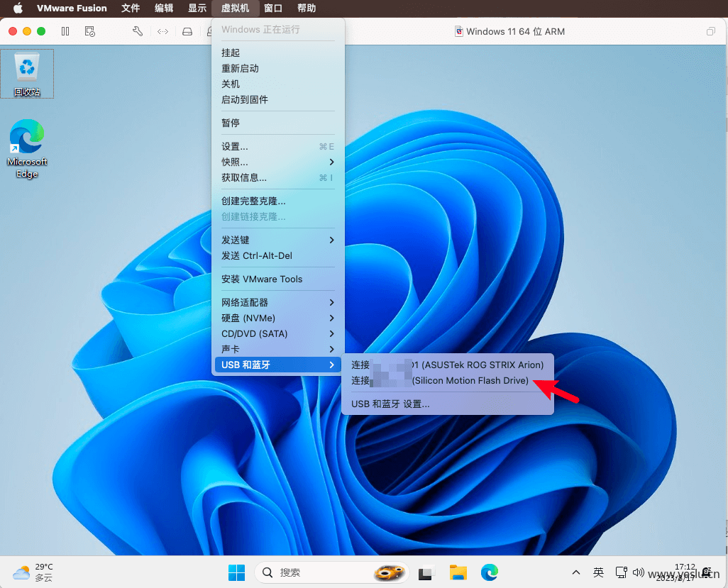Screen dimensions: 728x588
Task: Click the input language indicator 英
Action: coord(598,572)
